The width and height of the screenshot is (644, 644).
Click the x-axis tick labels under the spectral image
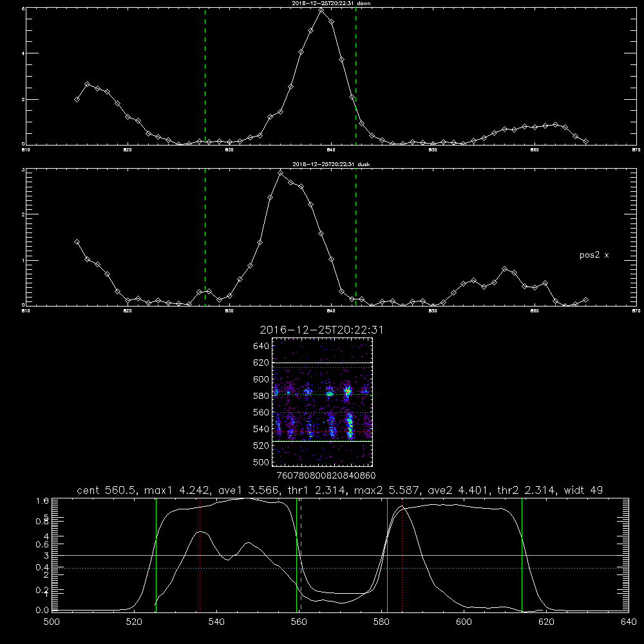click(x=326, y=476)
